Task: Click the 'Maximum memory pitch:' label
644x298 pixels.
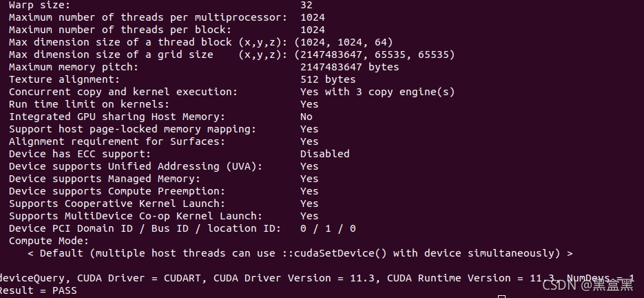Action: point(74,67)
